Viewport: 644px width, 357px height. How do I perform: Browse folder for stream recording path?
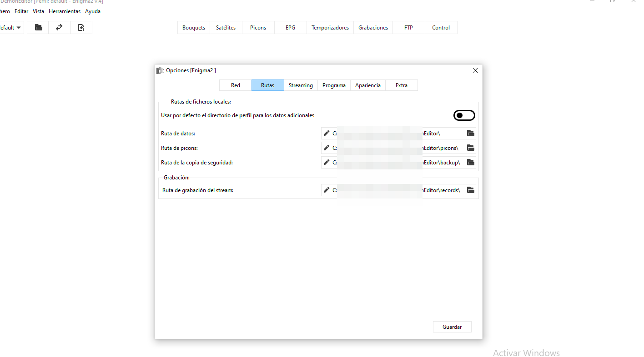(x=471, y=190)
